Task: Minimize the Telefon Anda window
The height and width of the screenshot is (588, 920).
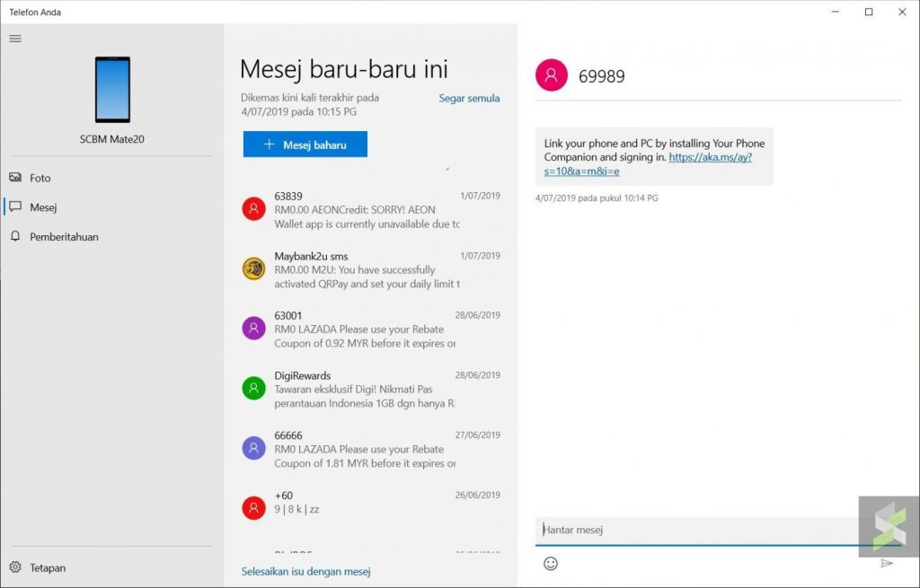Action: tap(836, 12)
